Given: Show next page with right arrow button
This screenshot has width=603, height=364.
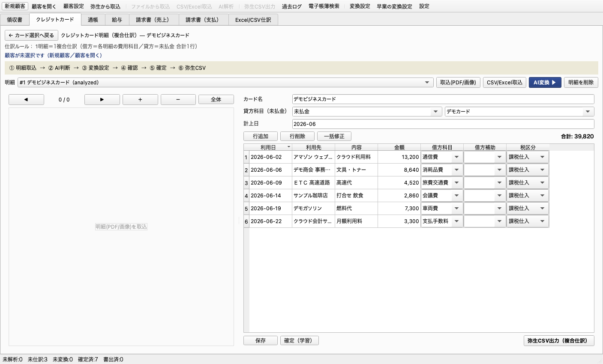Looking at the screenshot, I should tap(102, 99).
